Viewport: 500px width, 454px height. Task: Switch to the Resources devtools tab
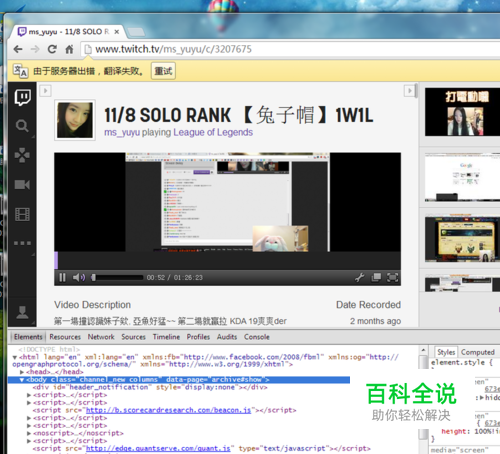(65, 337)
